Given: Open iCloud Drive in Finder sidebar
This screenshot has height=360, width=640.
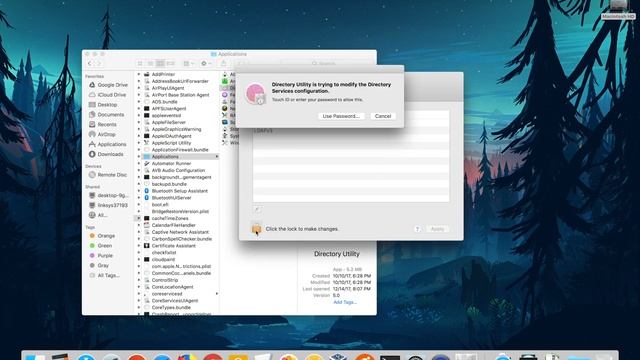Looking at the screenshot, I should 107,95.
